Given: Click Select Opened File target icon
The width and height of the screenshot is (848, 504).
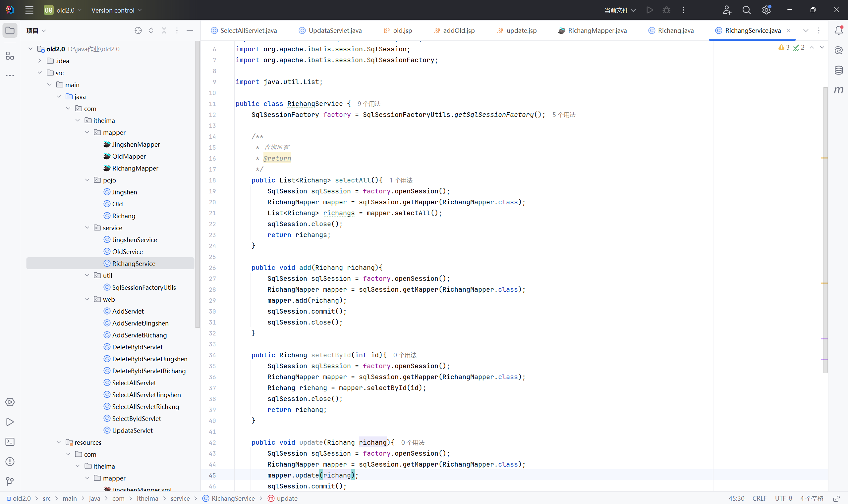Looking at the screenshot, I should pos(138,30).
